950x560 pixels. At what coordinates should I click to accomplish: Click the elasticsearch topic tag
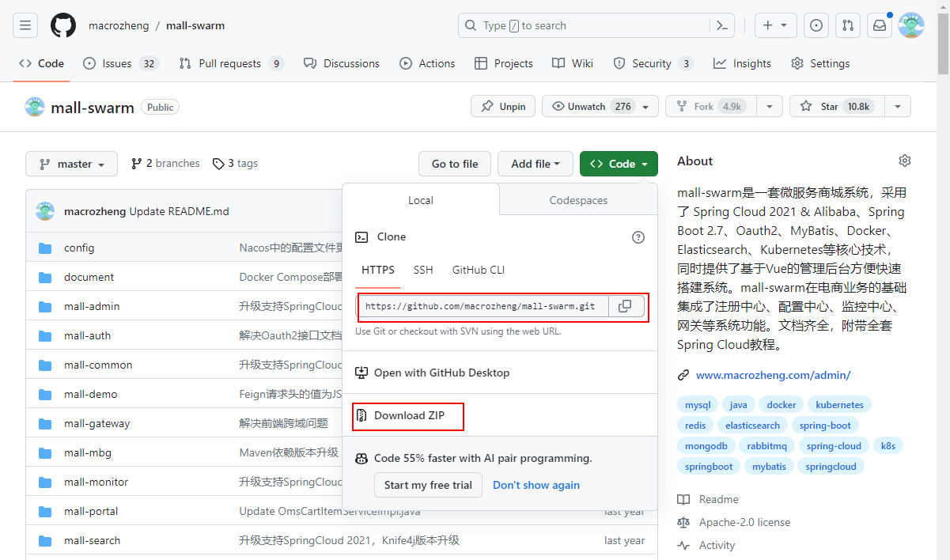point(752,425)
